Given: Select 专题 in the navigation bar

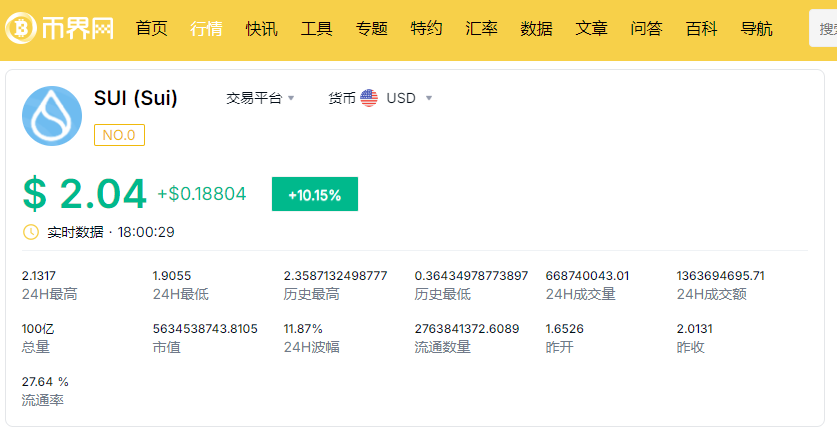Looking at the screenshot, I should tap(372, 29).
